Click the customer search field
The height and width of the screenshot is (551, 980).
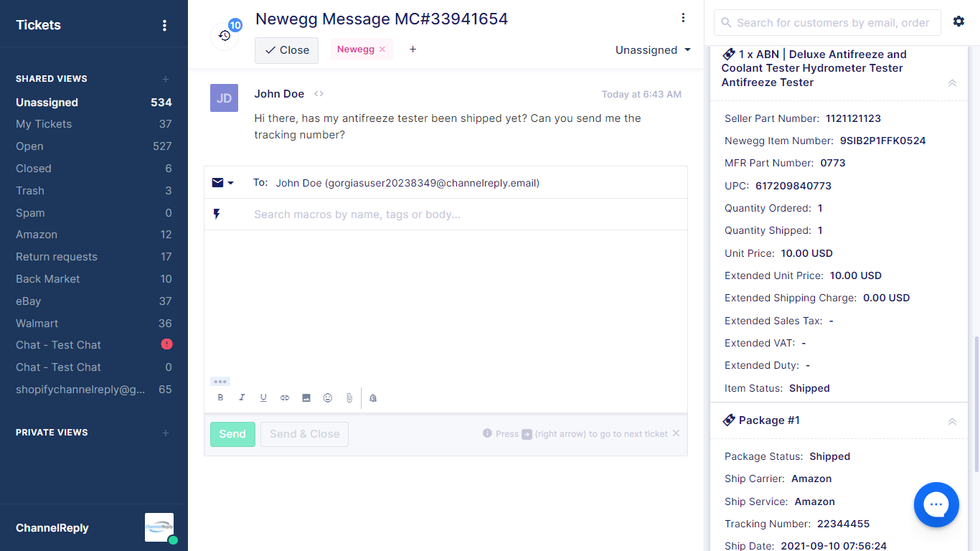(x=827, y=23)
